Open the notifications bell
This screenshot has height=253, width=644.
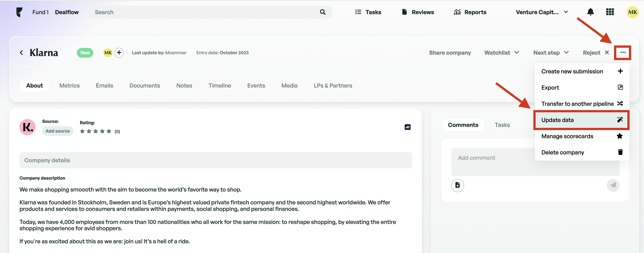pyautogui.click(x=590, y=12)
